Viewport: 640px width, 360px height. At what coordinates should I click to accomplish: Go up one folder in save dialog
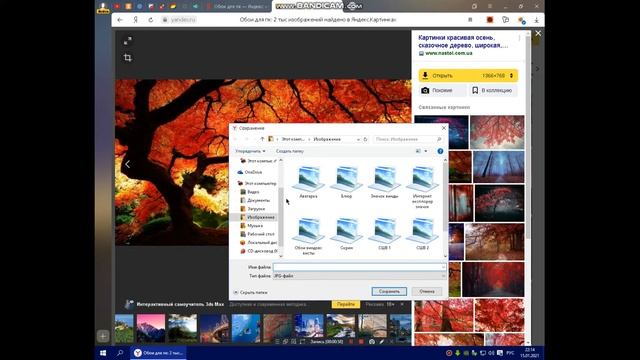(x=262, y=139)
